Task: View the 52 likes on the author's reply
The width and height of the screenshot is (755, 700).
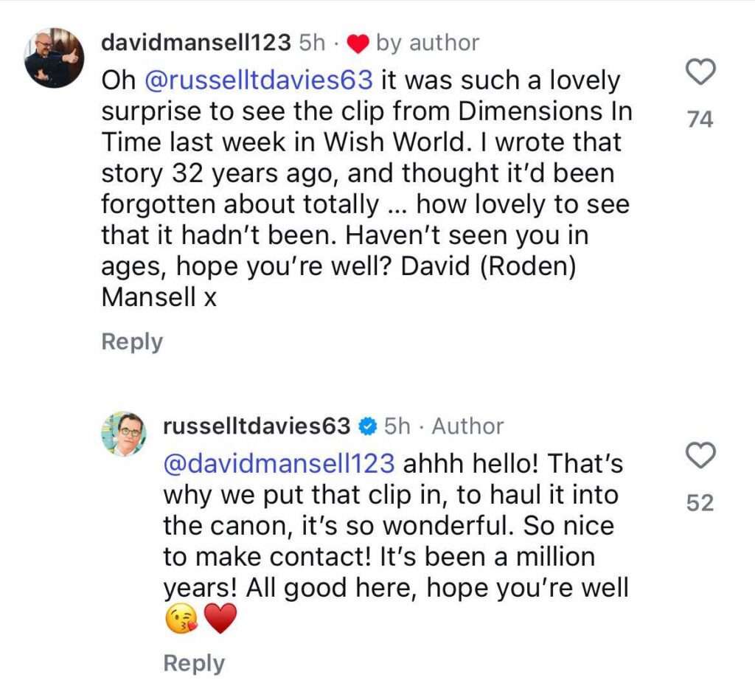Action: 700,503
